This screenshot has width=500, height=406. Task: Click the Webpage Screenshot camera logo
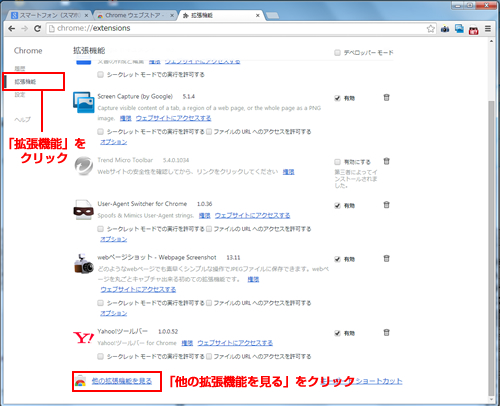pos(84,264)
